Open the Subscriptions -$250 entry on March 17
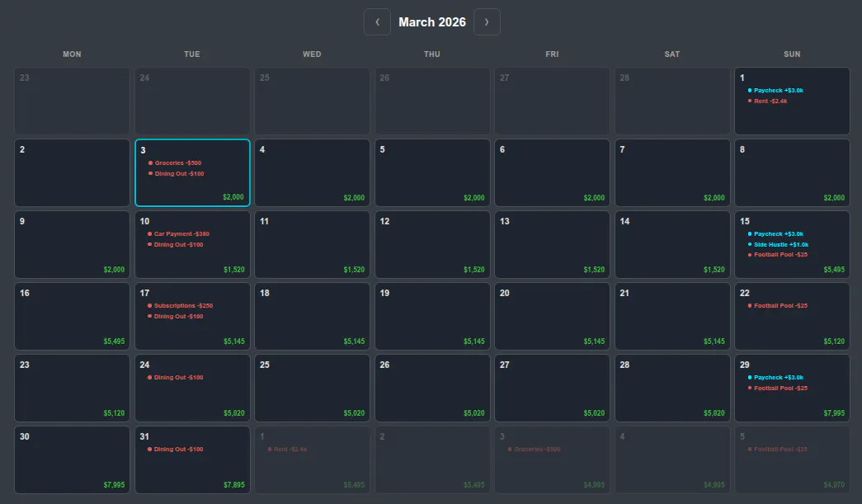The height and width of the screenshot is (504, 862). [180, 305]
